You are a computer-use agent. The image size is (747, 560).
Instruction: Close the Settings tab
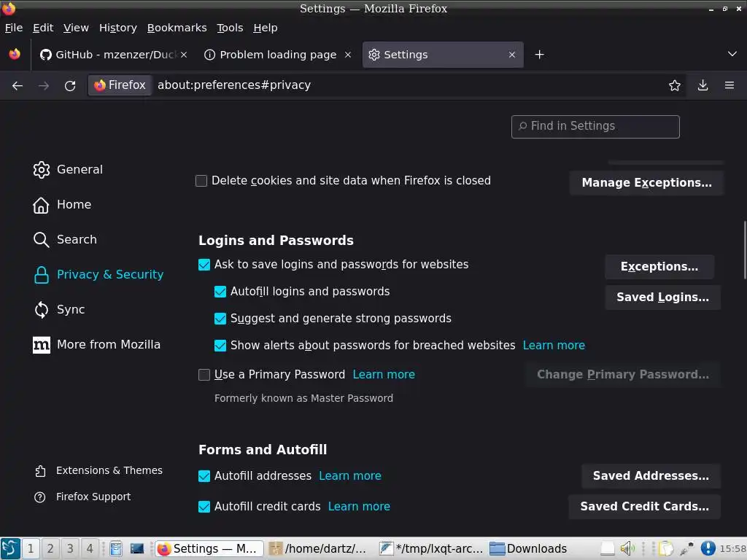point(512,55)
